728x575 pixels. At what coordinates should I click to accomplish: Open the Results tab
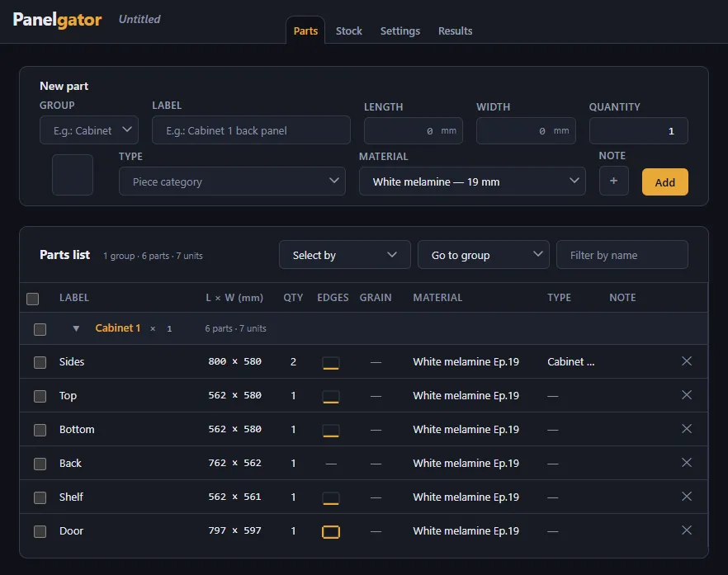455,31
